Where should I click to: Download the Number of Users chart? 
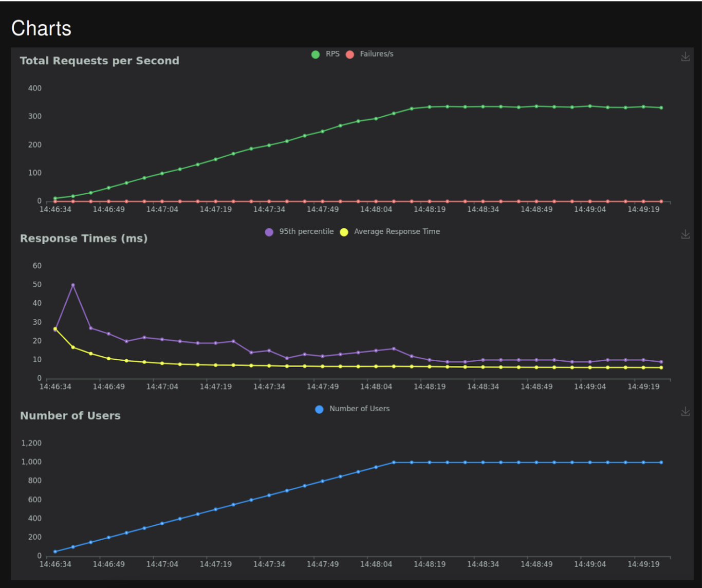coord(685,412)
